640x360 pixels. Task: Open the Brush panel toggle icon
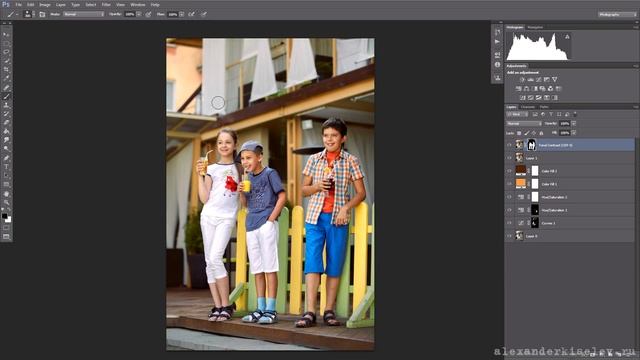pyautogui.click(x=42, y=14)
